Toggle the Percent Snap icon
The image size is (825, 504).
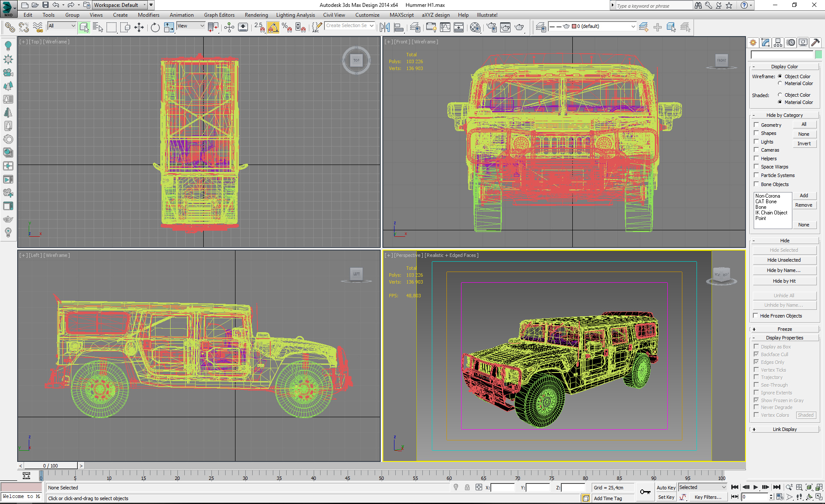287,27
